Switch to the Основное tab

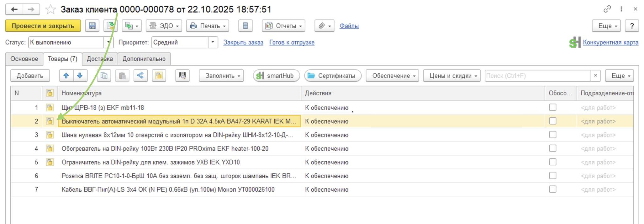point(24,59)
